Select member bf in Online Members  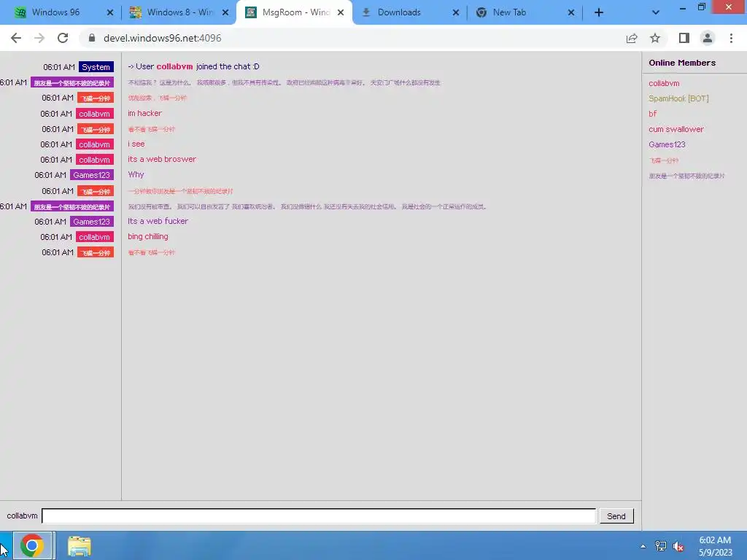click(653, 114)
